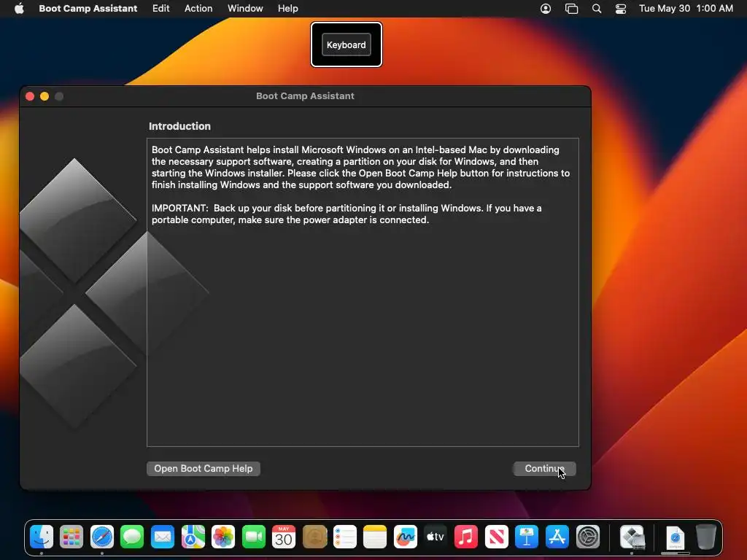Open Photos from the Dock
Image resolution: width=747 pixels, height=560 pixels.
tap(223, 537)
